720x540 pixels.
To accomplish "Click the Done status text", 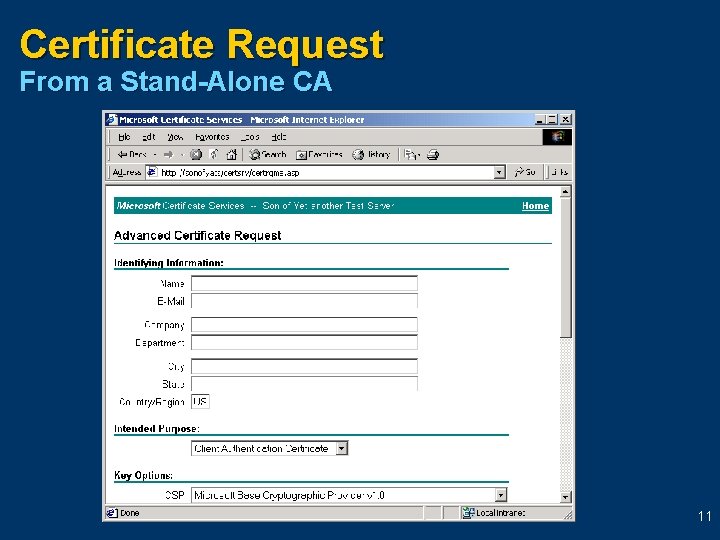I will coord(129,513).
